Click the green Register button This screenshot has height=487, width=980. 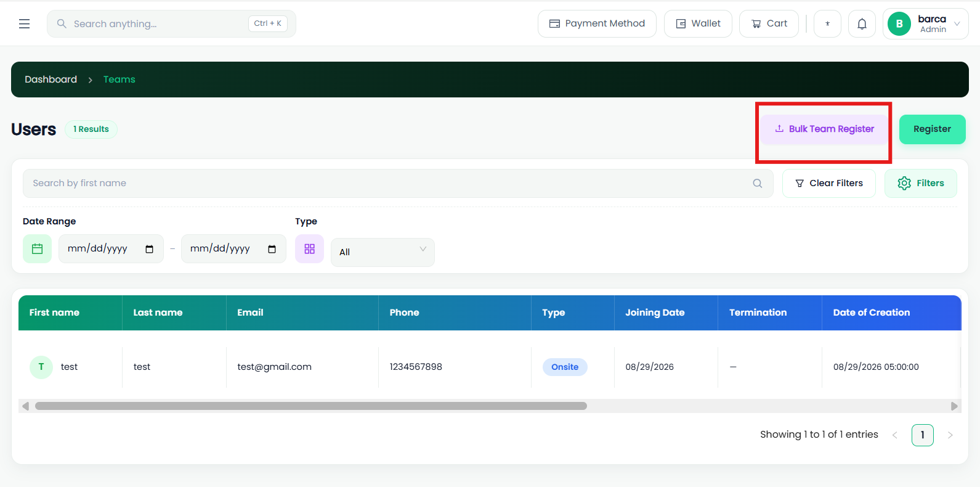point(932,129)
